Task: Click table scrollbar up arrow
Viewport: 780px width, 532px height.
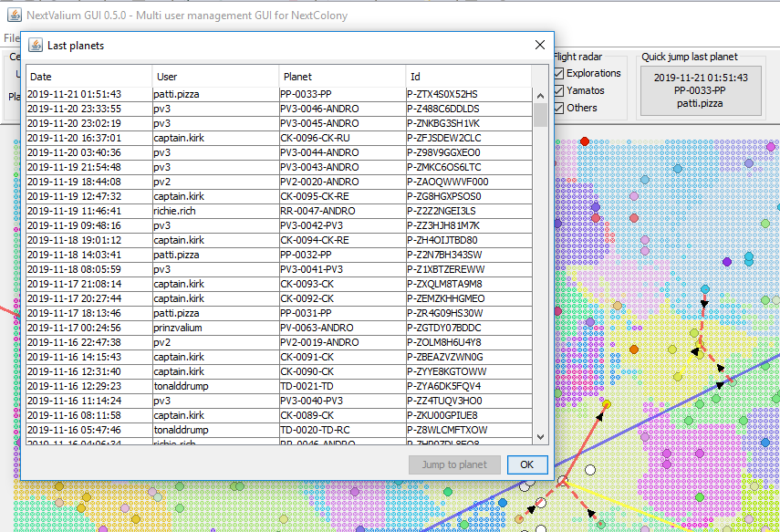Action: coord(541,96)
